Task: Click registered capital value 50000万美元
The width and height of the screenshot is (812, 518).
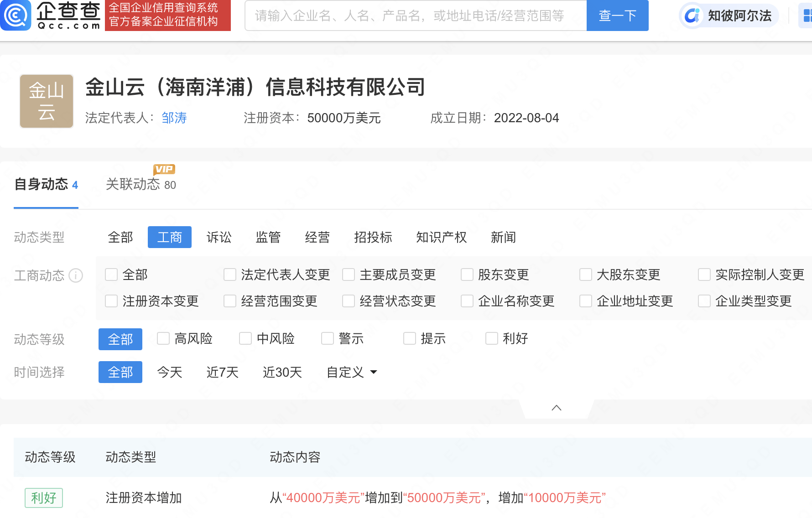Action: click(344, 118)
